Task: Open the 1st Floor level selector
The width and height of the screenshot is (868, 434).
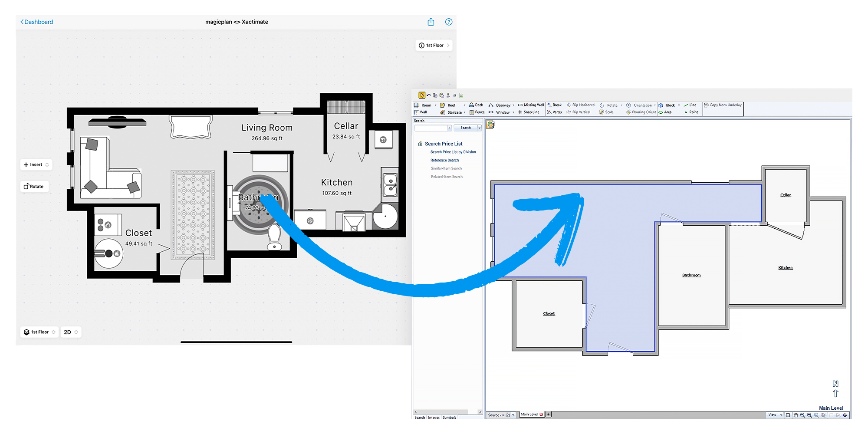Action: (x=39, y=332)
